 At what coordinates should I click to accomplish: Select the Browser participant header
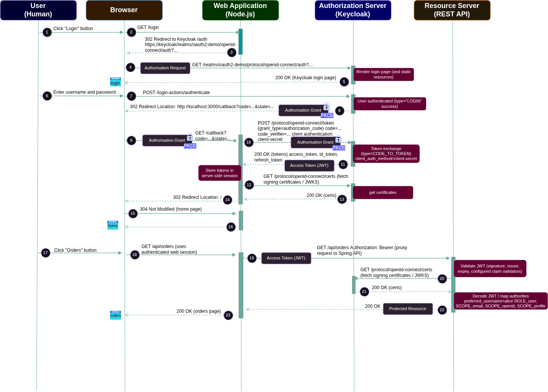coord(124,10)
